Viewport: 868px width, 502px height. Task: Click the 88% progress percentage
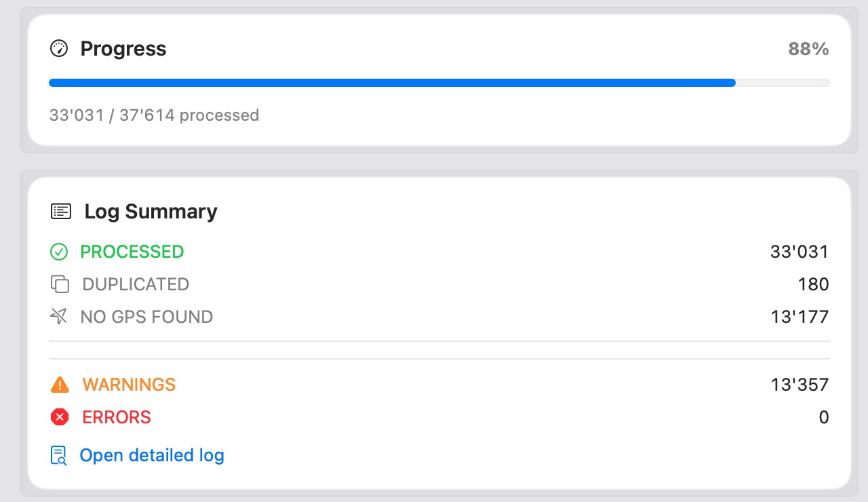pos(808,49)
